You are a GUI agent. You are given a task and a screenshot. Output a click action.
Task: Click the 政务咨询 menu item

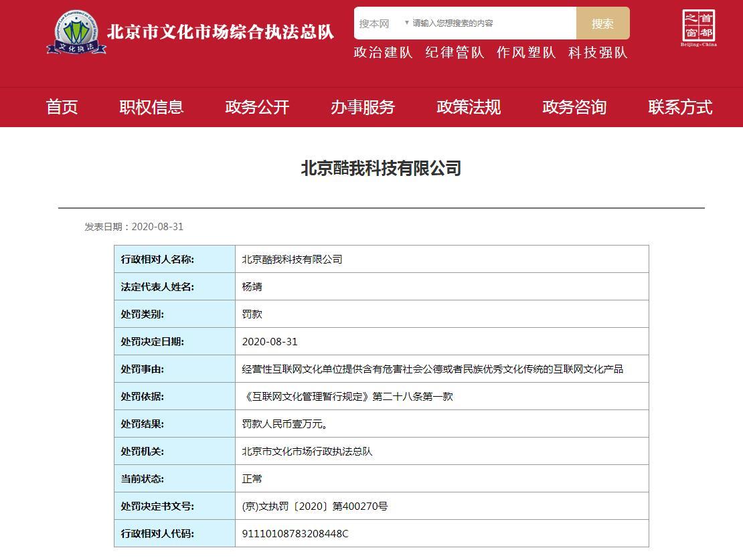(574, 107)
